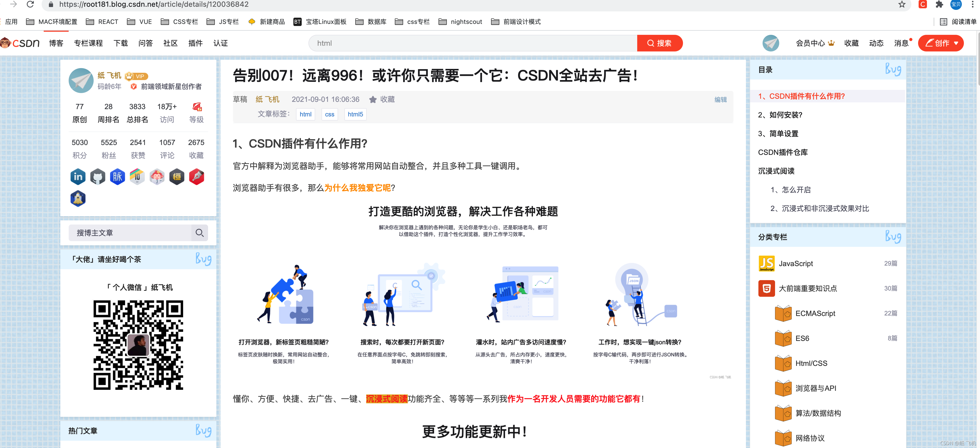The height and width of the screenshot is (448, 980).
Task: Open 消息 notifications
Action: click(902, 43)
